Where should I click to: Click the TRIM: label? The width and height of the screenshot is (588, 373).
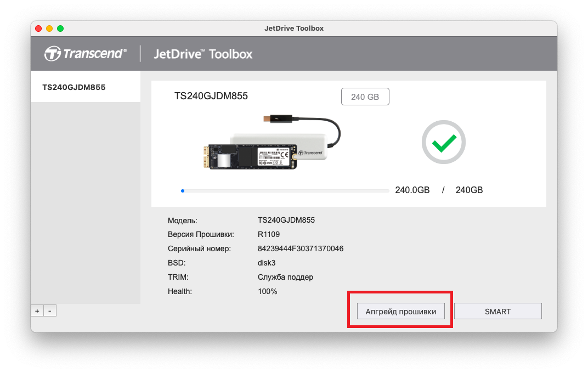click(x=178, y=277)
